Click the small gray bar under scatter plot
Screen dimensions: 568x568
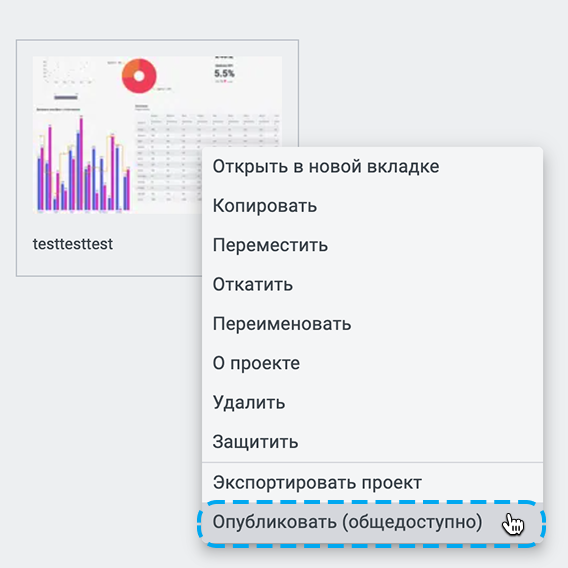(66, 97)
